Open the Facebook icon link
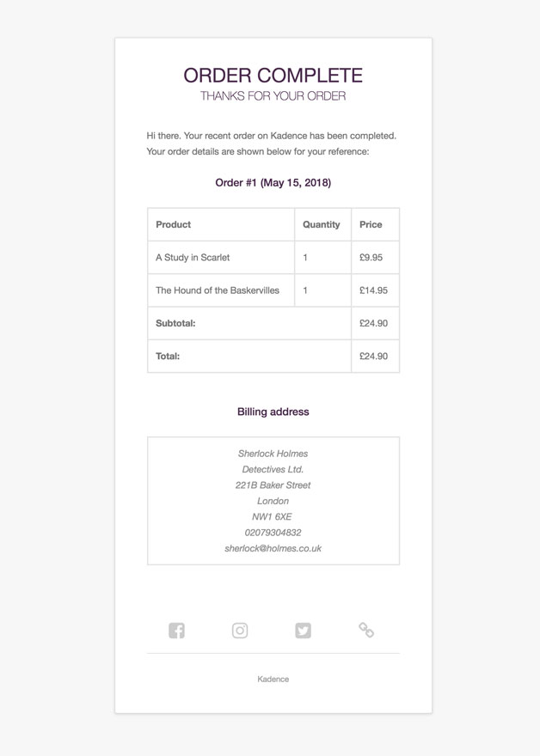Image resolution: width=540 pixels, height=756 pixels. coord(176,631)
